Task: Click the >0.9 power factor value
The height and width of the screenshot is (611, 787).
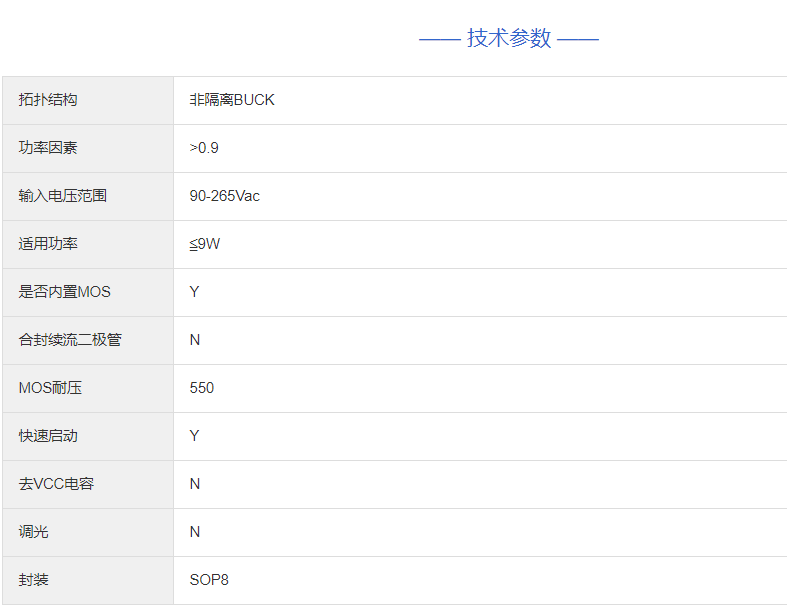Action: click(x=204, y=148)
